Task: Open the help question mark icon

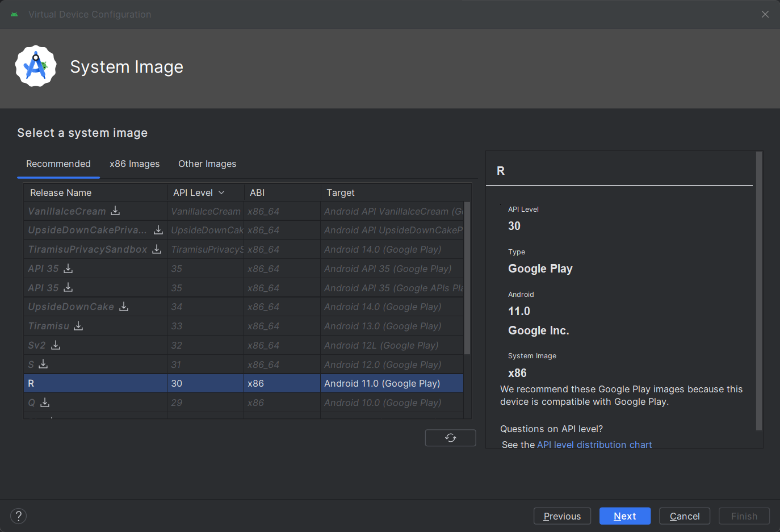Action: click(x=19, y=516)
